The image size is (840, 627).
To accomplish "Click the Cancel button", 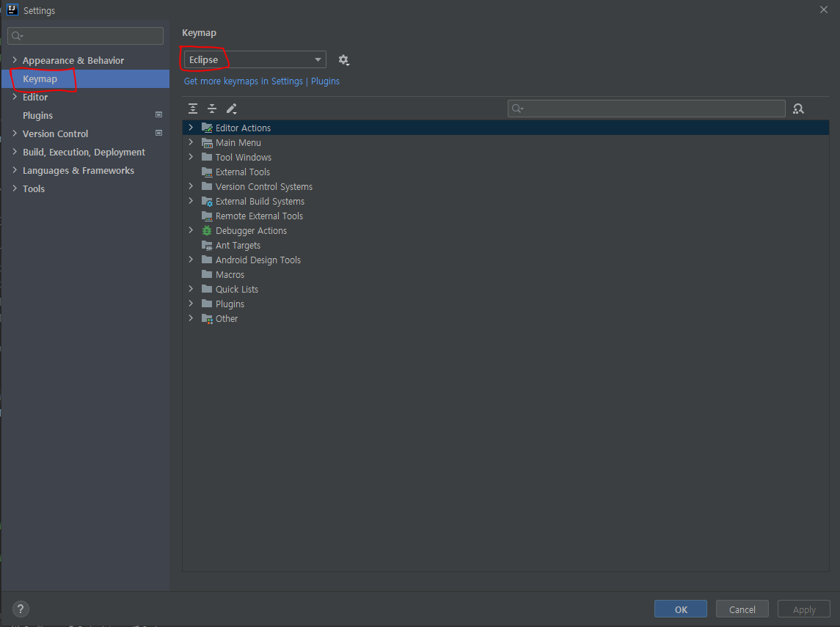I will [742, 609].
